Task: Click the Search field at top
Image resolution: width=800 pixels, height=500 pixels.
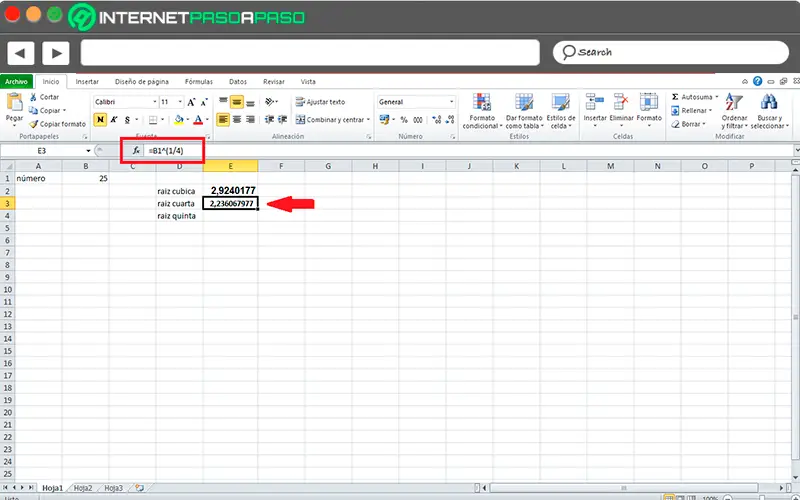Action: click(x=670, y=52)
